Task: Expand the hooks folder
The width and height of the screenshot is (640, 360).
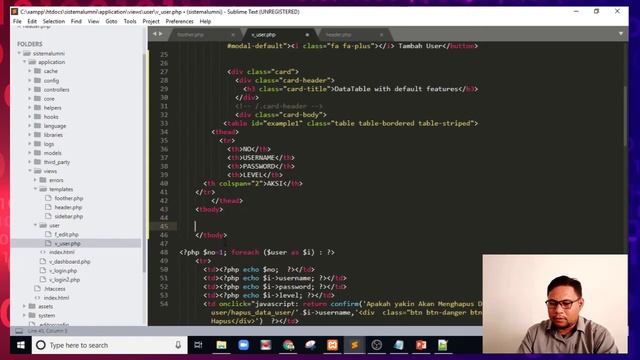Action: pyautogui.click(x=30, y=117)
